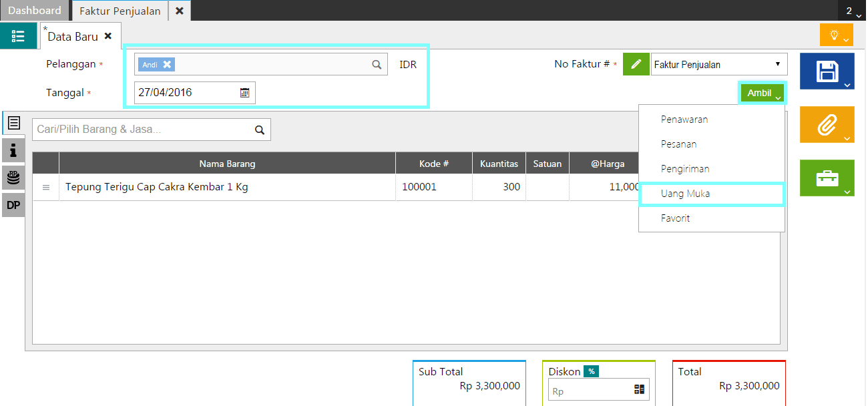The width and height of the screenshot is (868, 406).
Task: Click the orange lightbulb tips icon
Action: [835, 35]
